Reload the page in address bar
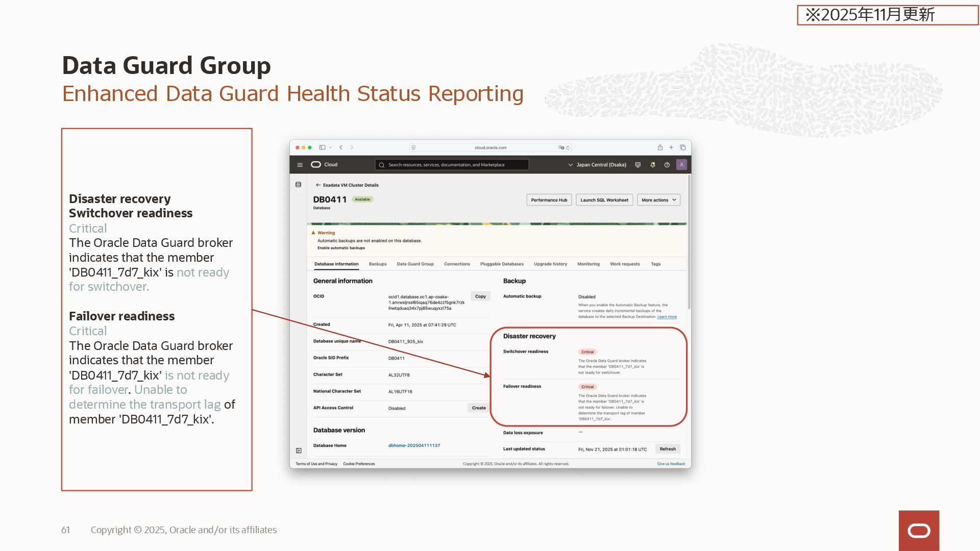 tap(568, 148)
